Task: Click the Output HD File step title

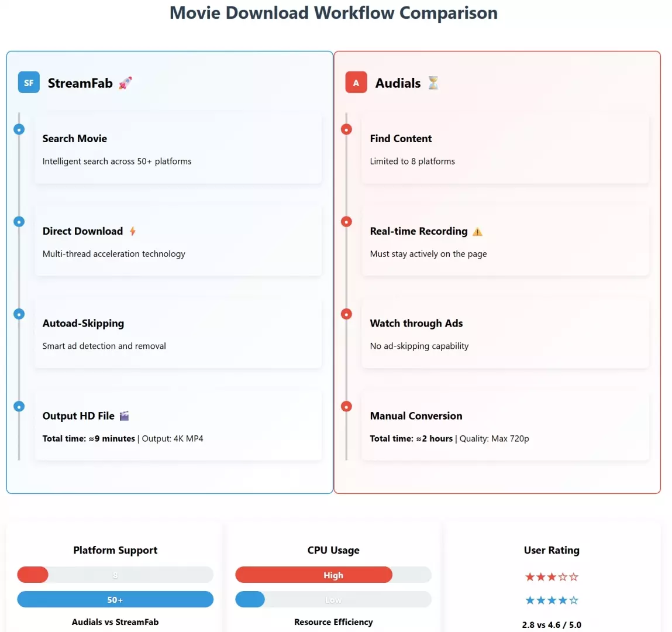Action: [78, 416]
